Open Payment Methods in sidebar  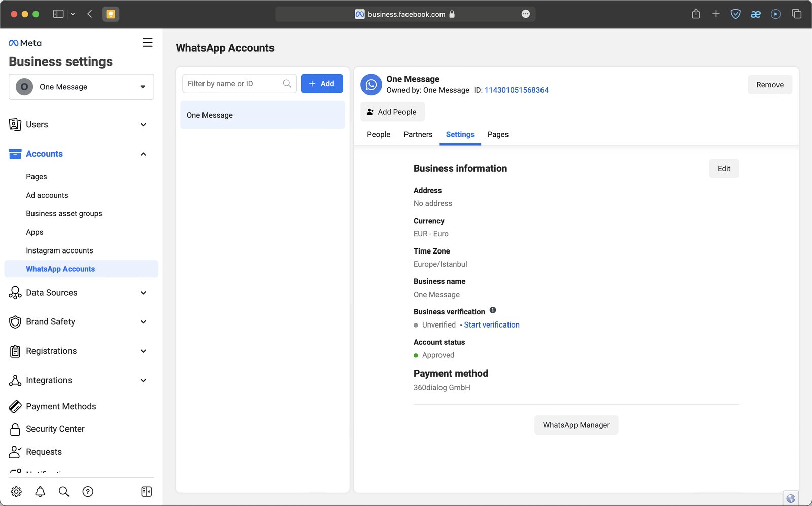coord(61,406)
